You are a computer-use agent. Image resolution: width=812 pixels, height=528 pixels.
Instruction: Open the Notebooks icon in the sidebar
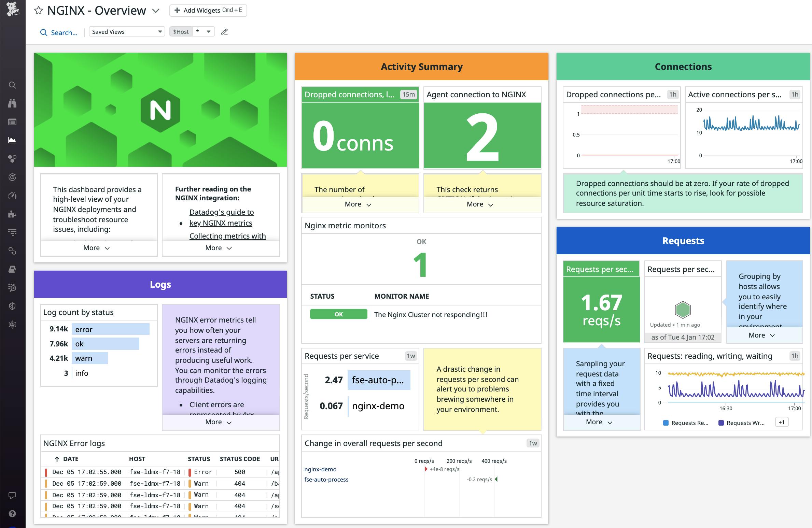pos(13,270)
